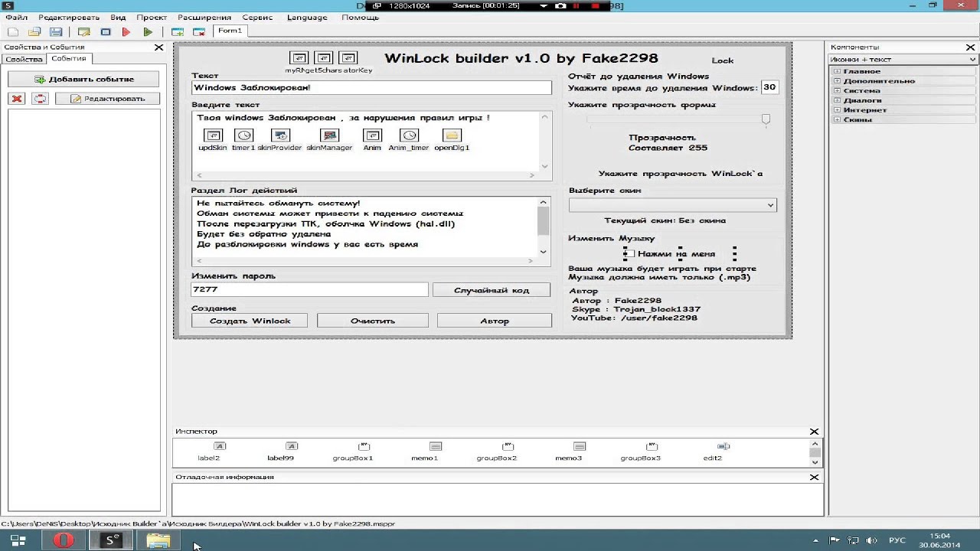Run project with the green play arrow
Viewport: 980px width, 551px height.
(x=148, y=31)
